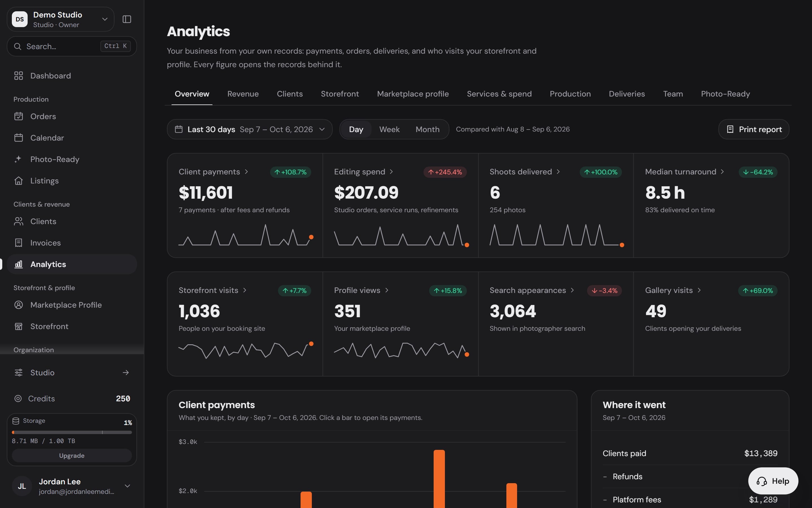Switch to the Revenue tab
Screen dimensions: 812x508
(x=243, y=94)
